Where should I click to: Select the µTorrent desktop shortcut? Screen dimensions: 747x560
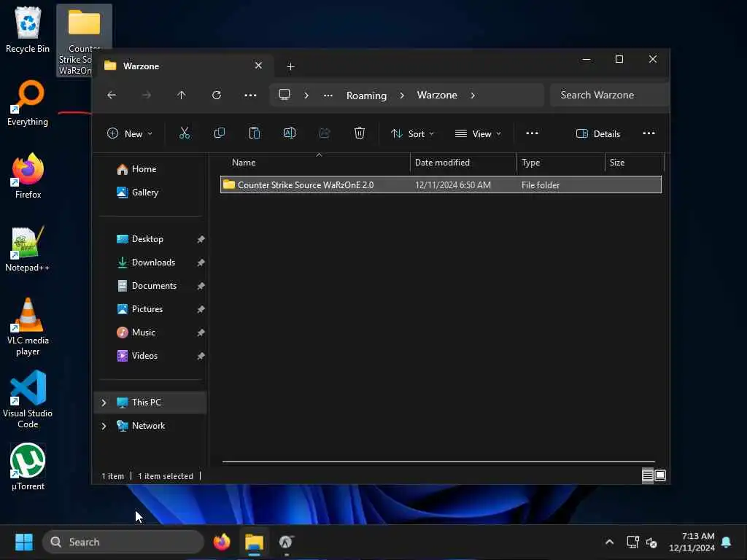tap(28, 467)
